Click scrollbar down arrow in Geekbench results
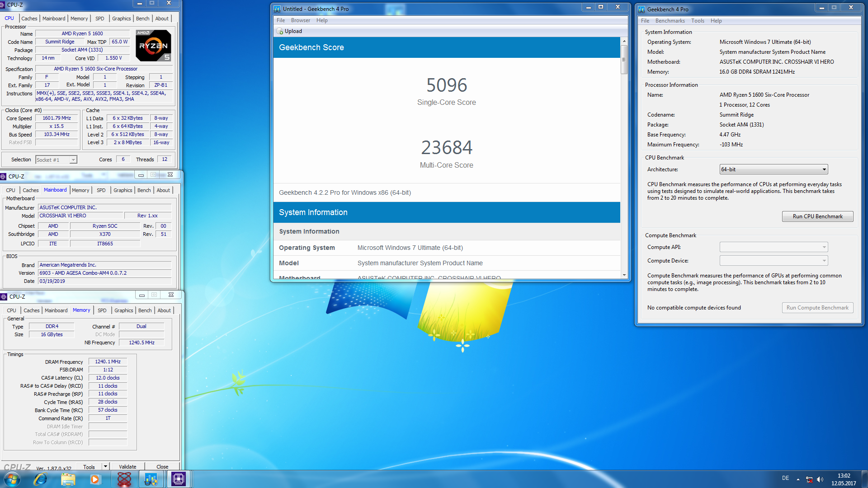The image size is (868, 488). [624, 275]
